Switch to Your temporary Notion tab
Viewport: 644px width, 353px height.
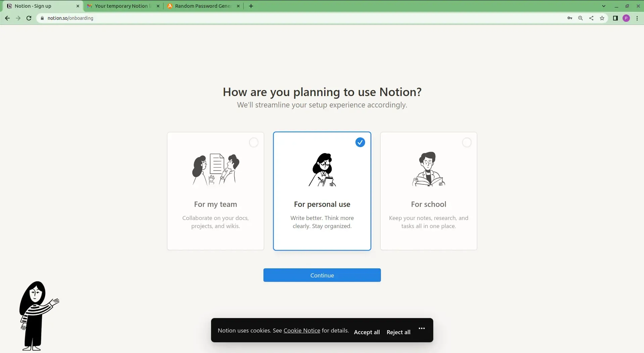point(123,6)
